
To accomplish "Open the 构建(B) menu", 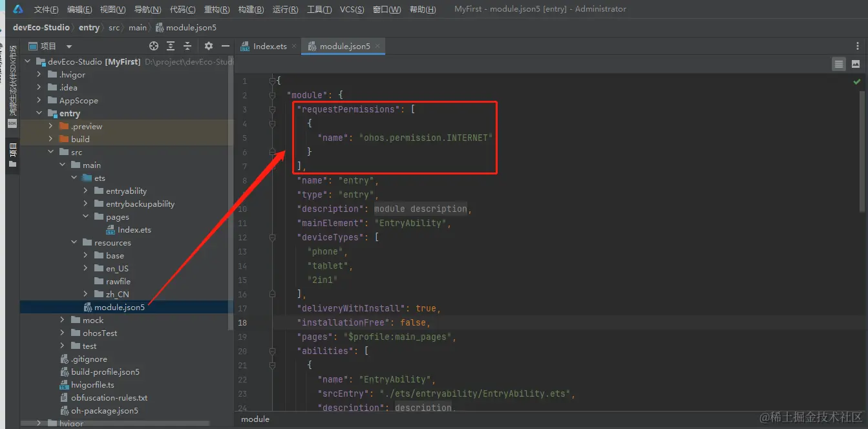I will click(x=251, y=9).
